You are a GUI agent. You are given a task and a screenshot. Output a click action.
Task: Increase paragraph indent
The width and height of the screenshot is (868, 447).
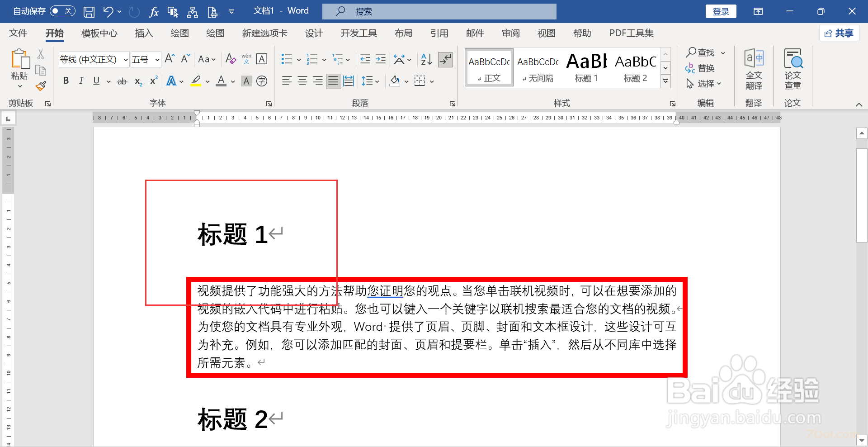coord(381,59)
